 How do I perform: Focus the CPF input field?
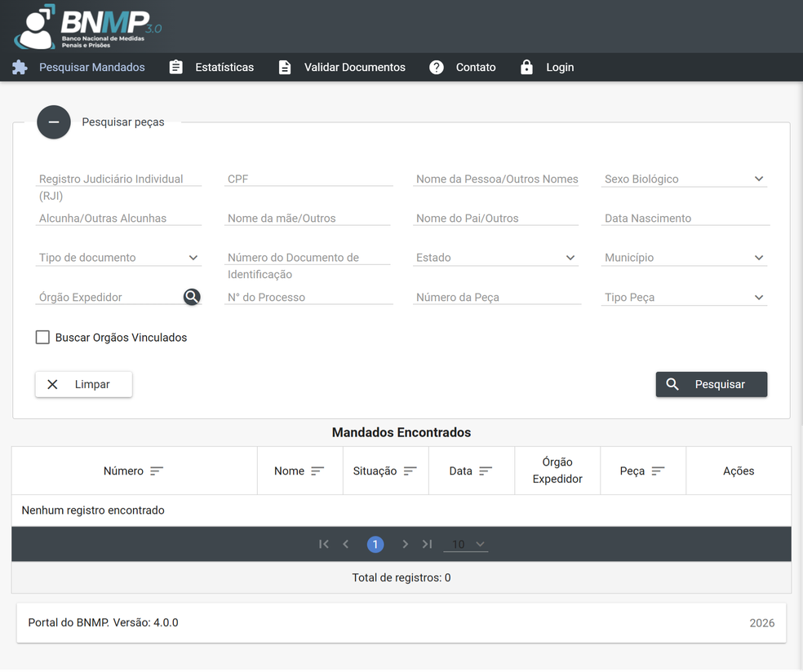click(x=308, y=179)
